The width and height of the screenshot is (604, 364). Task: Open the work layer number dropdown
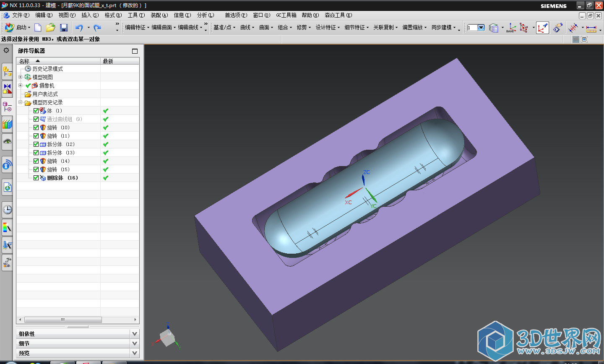pos(481,28)
